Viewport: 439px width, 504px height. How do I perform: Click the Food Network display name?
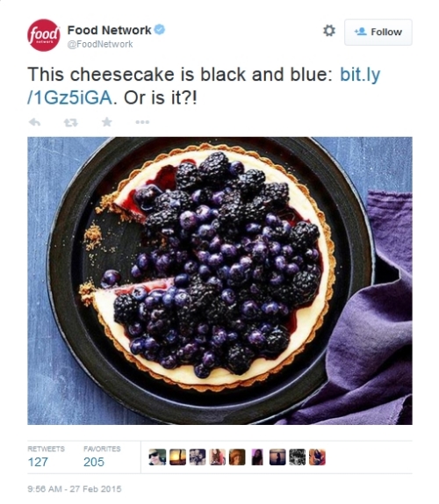click(109, 30)
